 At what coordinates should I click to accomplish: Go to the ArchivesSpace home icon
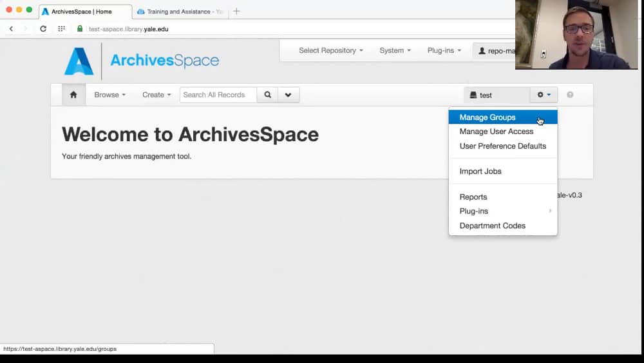[73, 95]
